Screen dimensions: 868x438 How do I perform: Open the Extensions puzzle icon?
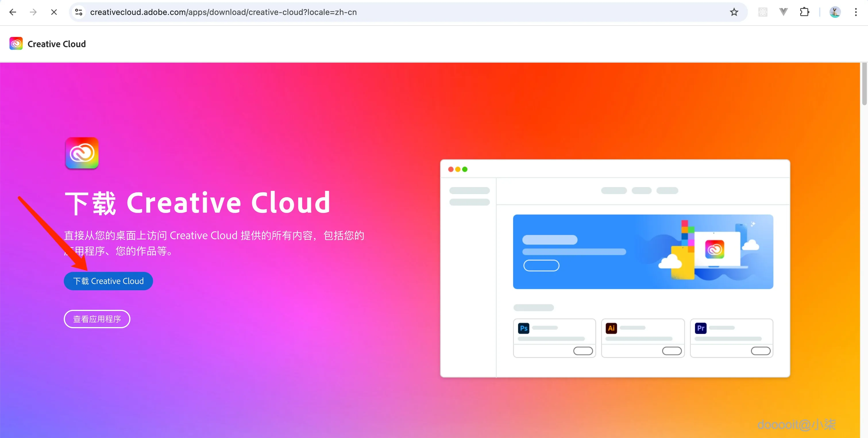[804, 12]
